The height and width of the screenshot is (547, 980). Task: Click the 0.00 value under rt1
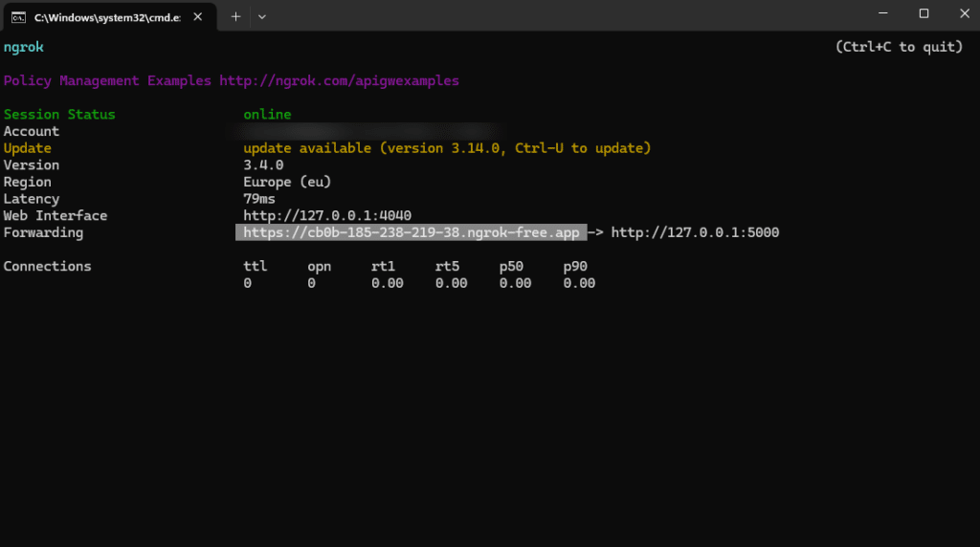coord(388,283)
